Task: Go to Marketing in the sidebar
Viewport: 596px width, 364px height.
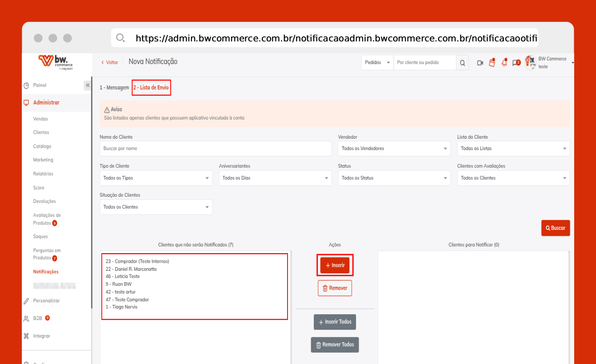Action: coord(43,160)
